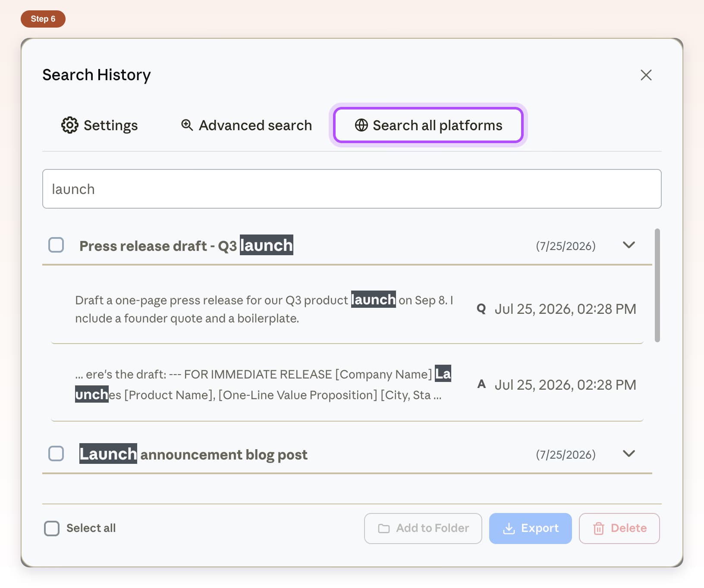Close the Search History dialog
704x588 pixels.
[646, 75]
